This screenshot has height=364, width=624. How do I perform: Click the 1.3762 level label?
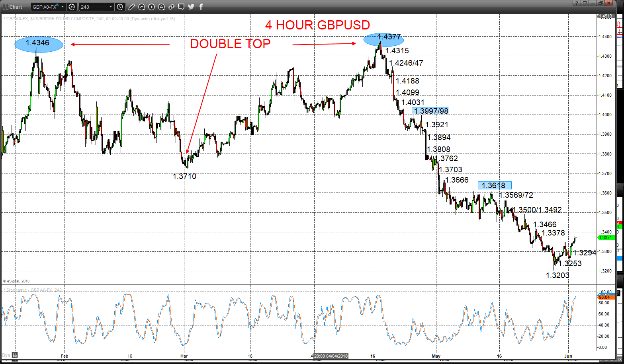[x=446, y=158]
